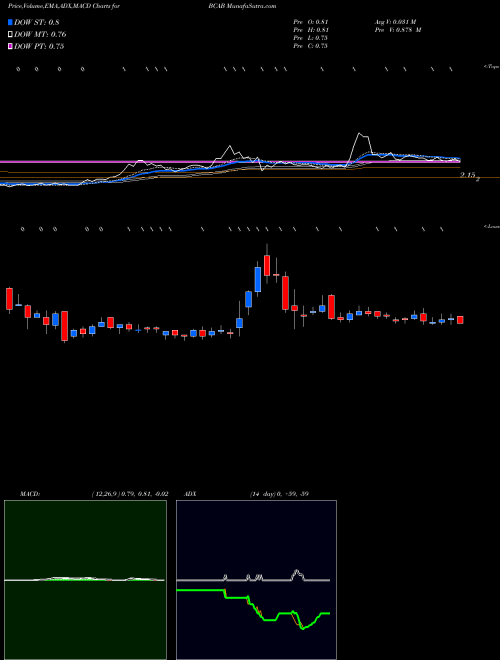Click the 'MACD:' panel title
Viewport: 500px width, 660px height.
coord(30,494)
